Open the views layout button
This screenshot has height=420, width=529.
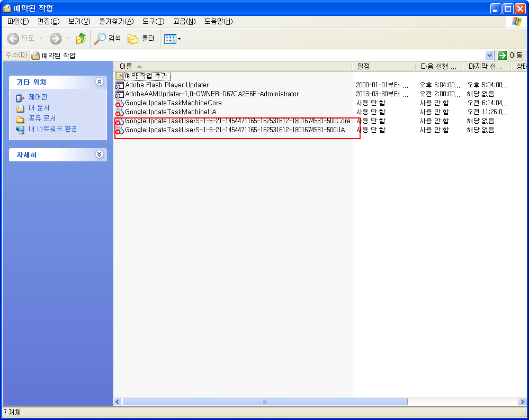(x=170, y=39)
